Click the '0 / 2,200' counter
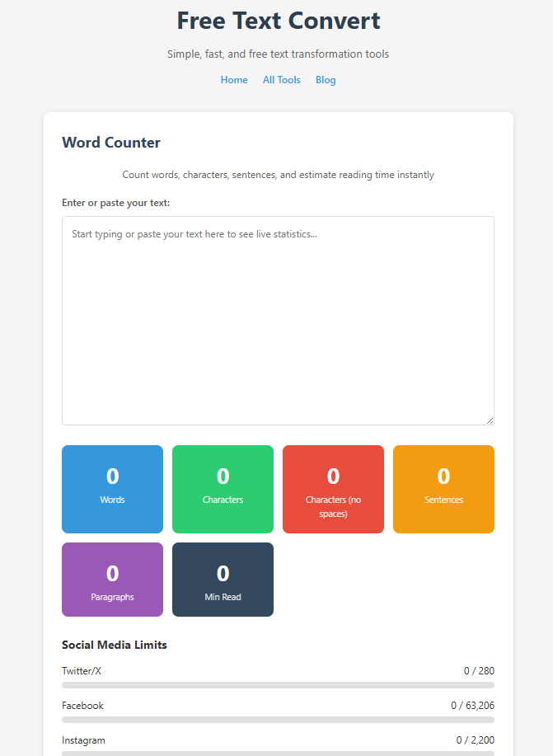The image size is (553, 756). tap(476, 740)
